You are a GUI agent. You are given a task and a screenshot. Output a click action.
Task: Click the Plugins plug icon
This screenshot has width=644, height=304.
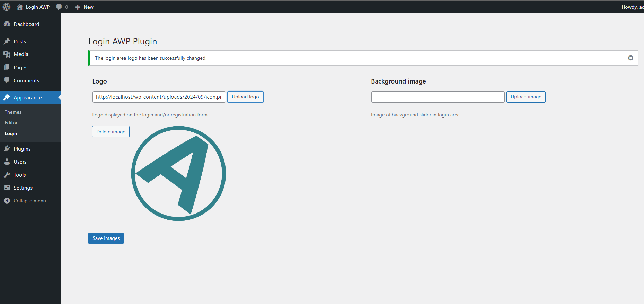click(7, 149)
